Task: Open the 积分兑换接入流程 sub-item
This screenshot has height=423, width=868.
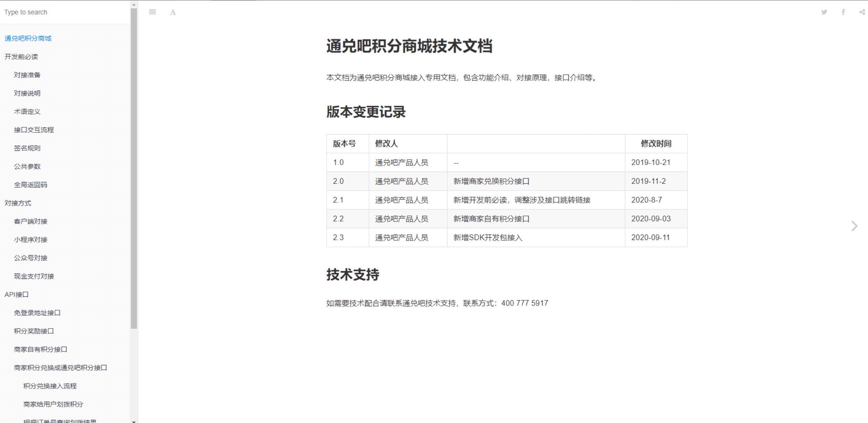Action: [50, 386]
